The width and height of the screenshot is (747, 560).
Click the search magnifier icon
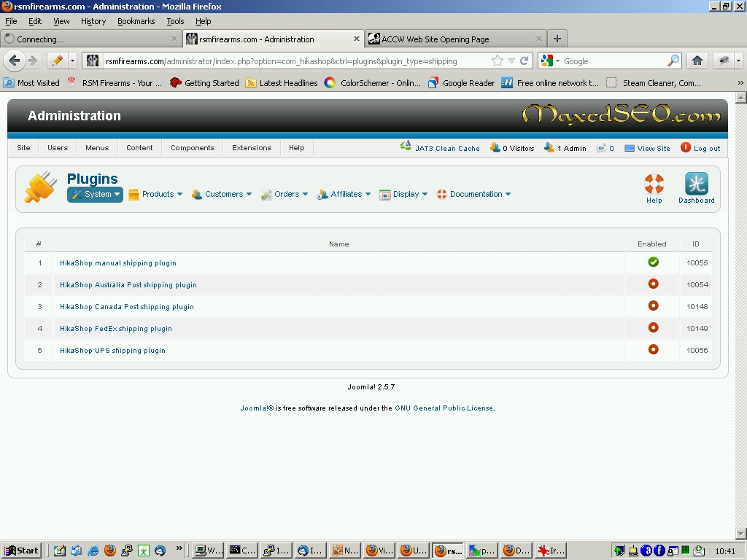click(673, 61)
